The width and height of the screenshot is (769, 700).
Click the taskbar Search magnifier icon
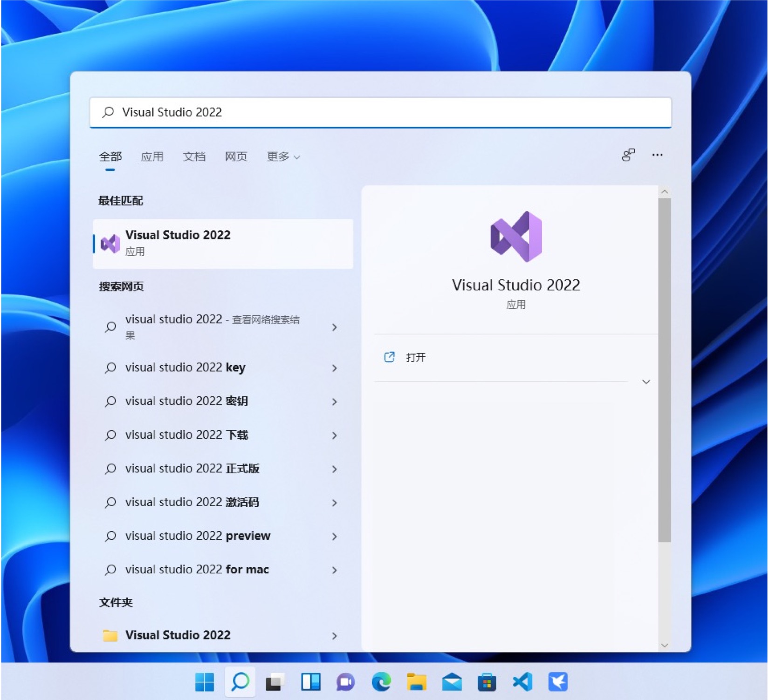[x=240, y=682]
